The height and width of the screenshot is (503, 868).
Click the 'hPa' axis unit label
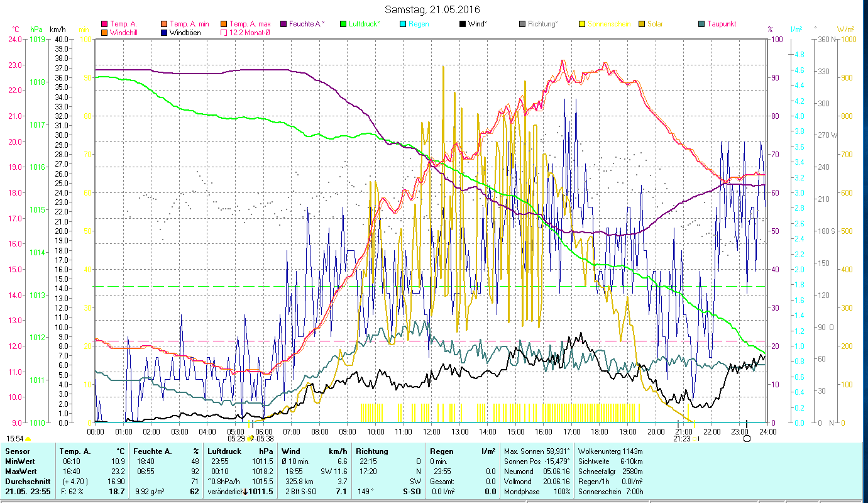tap(37, 30)
